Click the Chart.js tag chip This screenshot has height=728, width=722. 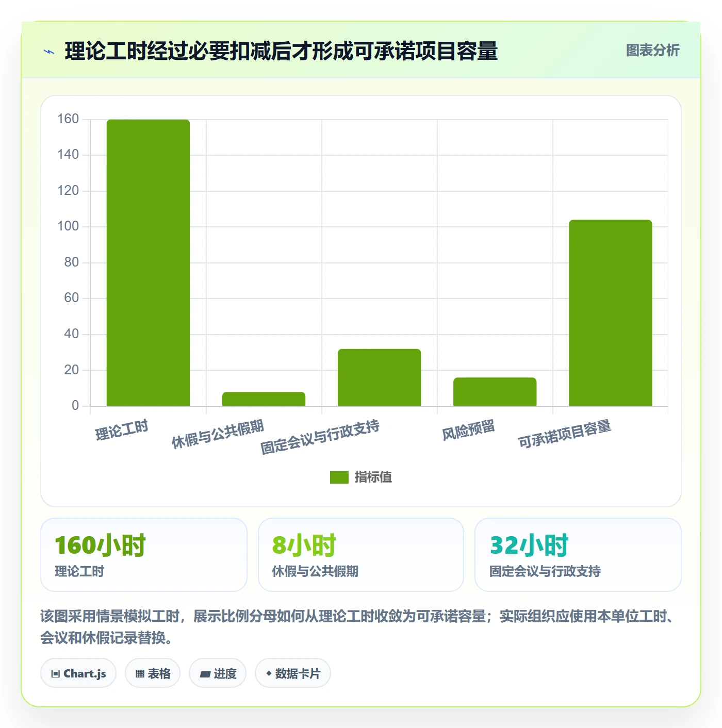pos(78,673)
